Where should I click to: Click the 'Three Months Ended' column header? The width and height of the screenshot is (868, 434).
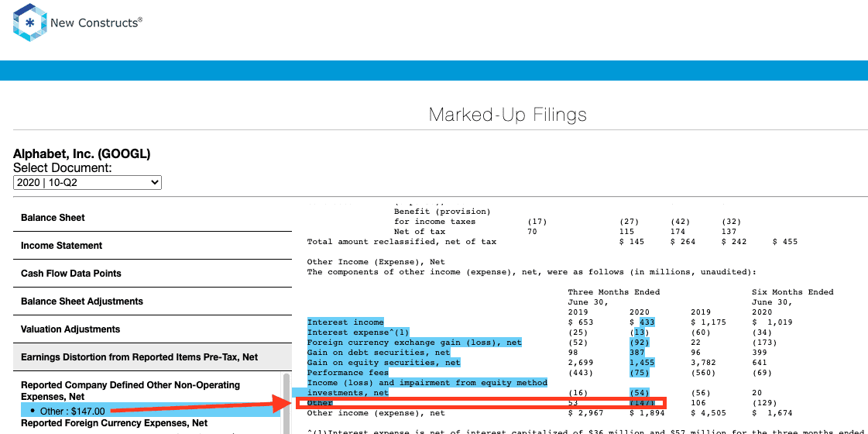pos(614,292)
